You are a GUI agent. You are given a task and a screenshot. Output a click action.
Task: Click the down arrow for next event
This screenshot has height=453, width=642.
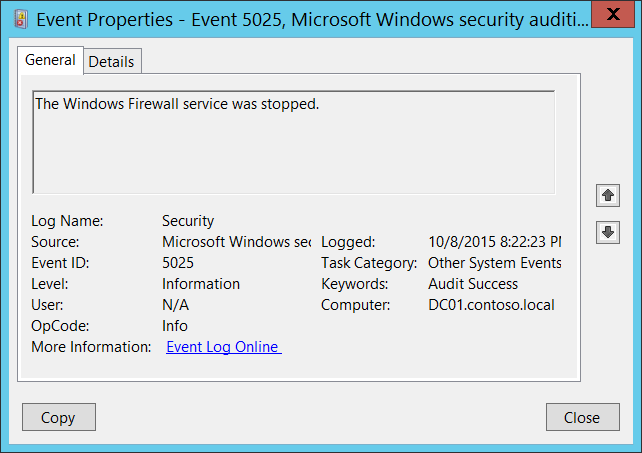pos(607,232)
